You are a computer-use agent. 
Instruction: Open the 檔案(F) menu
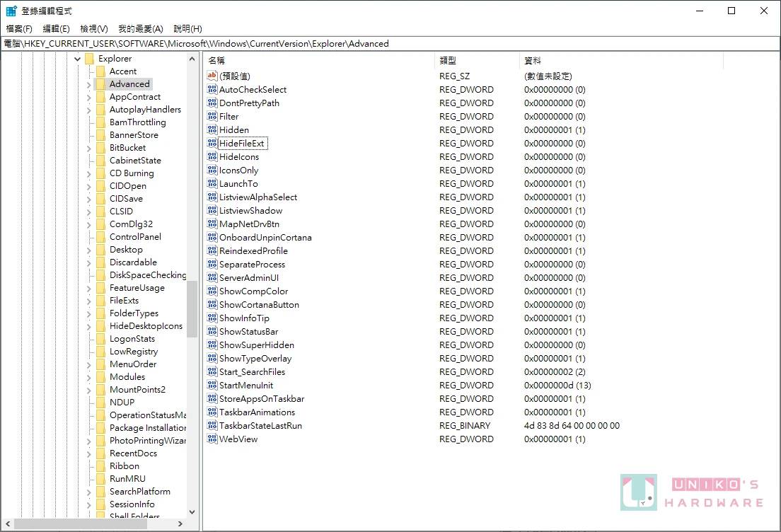(x=19, y=29)
